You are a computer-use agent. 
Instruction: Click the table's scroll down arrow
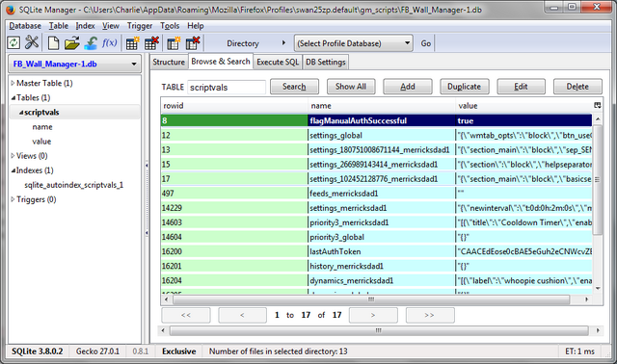[598, 289]
